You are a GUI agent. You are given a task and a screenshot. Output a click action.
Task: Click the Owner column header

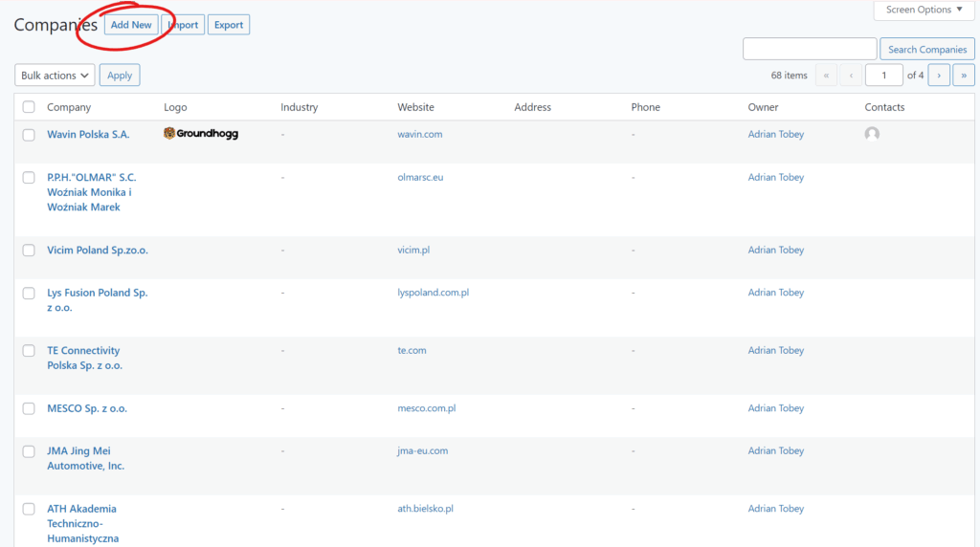coord(763,107)
